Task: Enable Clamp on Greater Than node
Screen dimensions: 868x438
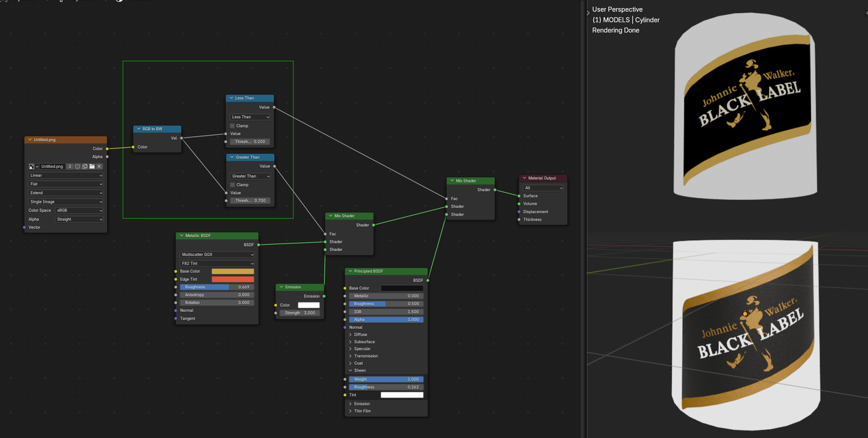Action: click(x=233, y=184)
